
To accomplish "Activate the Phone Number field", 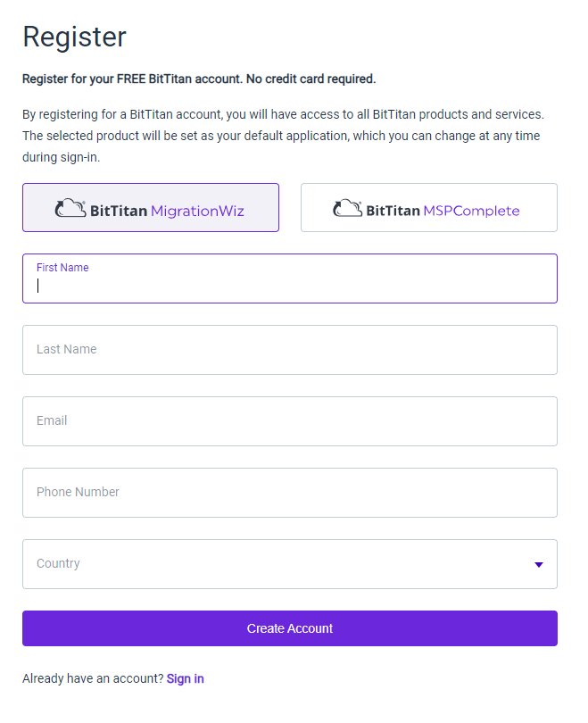I will coord(289,493).
